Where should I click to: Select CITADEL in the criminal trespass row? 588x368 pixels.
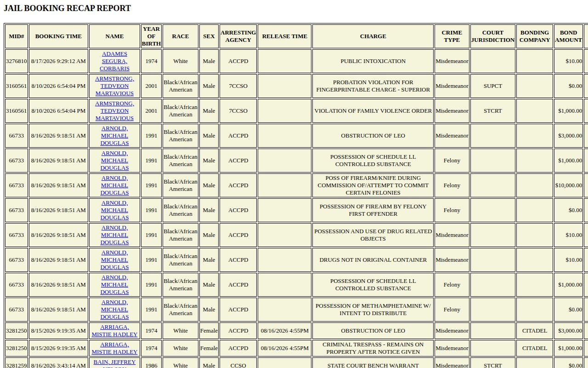(535, 348)
